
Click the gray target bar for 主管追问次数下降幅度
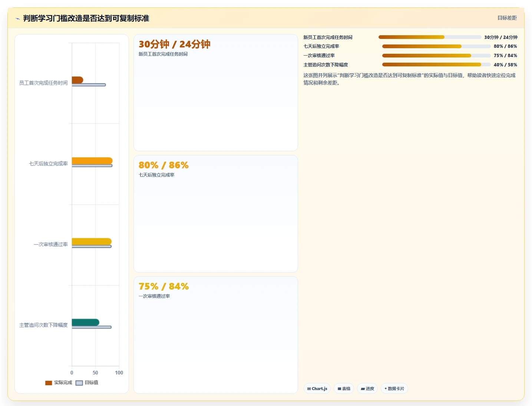(92, 327)
